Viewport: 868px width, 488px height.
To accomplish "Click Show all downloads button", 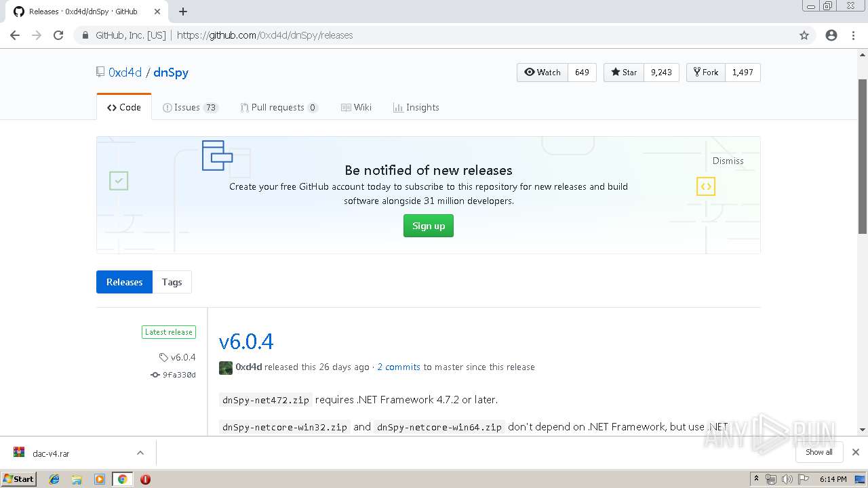I will pos(819,452).
